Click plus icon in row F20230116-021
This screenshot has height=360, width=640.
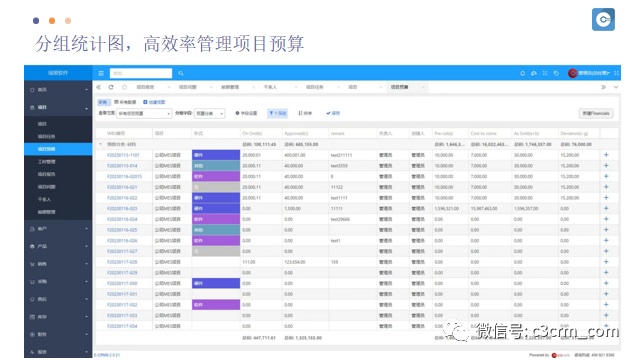pos(606,187)
